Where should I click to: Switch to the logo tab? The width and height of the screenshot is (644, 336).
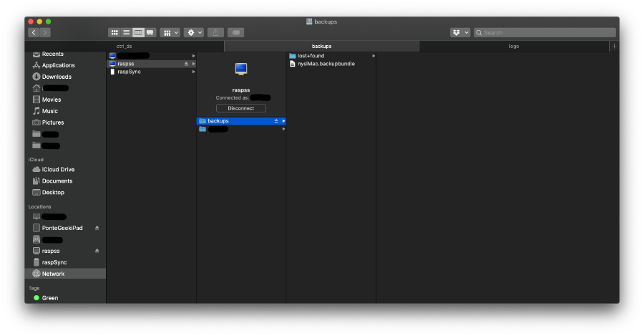click(514, 46)
